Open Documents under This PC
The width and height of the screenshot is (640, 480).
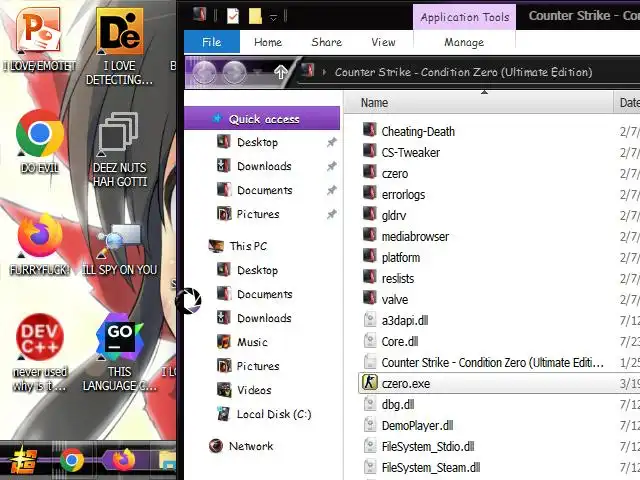(x=264, y=294)
